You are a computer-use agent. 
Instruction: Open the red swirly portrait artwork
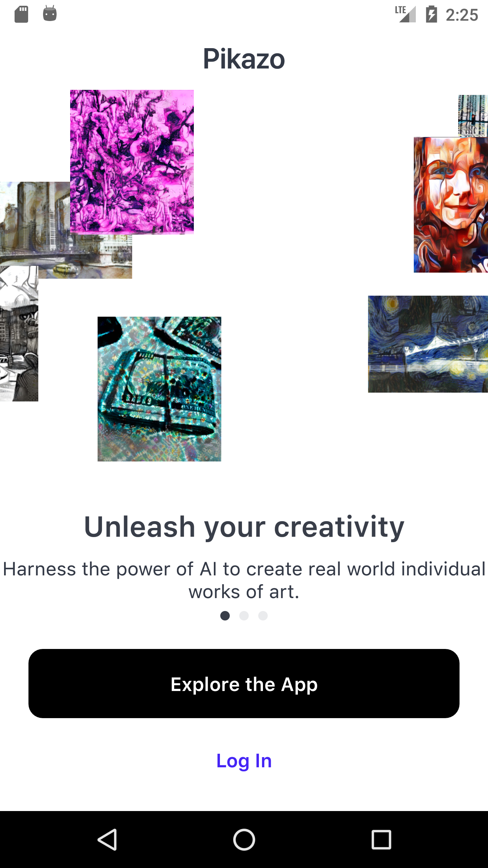point(451,205)
